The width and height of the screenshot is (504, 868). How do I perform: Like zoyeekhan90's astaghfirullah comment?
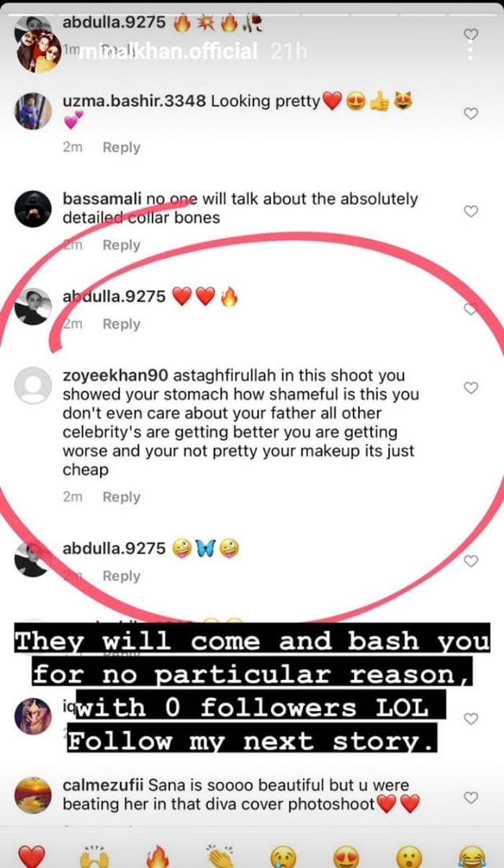click(471, 388)
